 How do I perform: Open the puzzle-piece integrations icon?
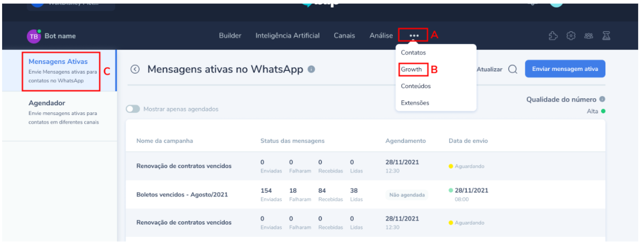click(553, 36)
